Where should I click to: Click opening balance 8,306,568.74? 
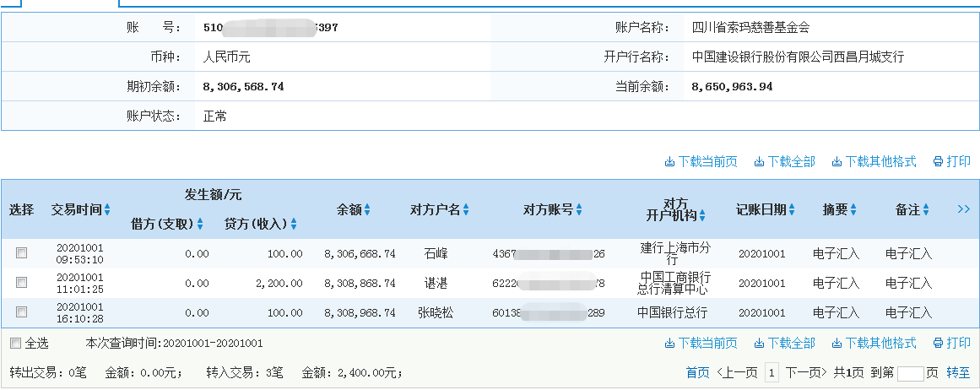pyautogui.click(x=244, y=87)
